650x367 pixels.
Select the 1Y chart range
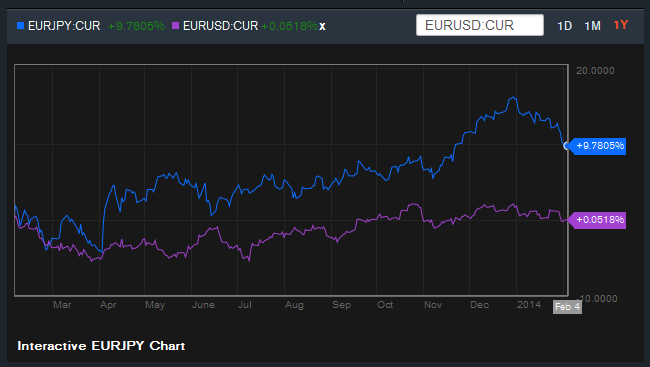click(621, 25)
